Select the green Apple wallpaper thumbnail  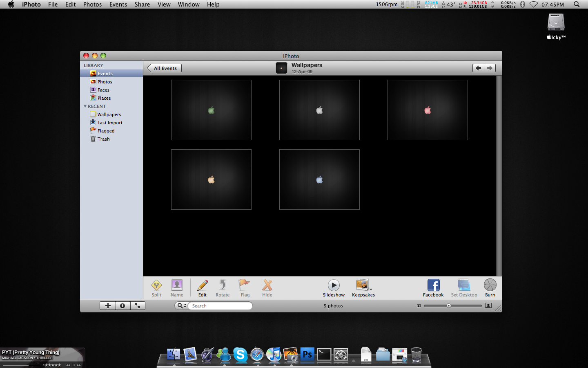(x=211, y=110)
